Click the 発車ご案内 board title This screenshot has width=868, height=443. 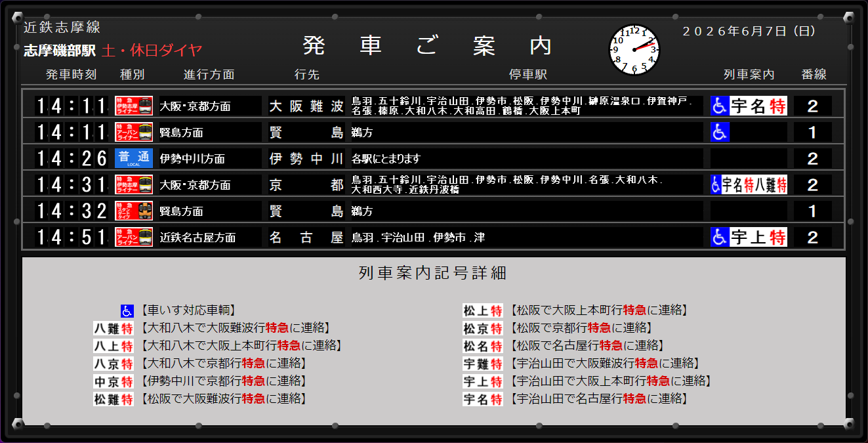click(427, 46)
